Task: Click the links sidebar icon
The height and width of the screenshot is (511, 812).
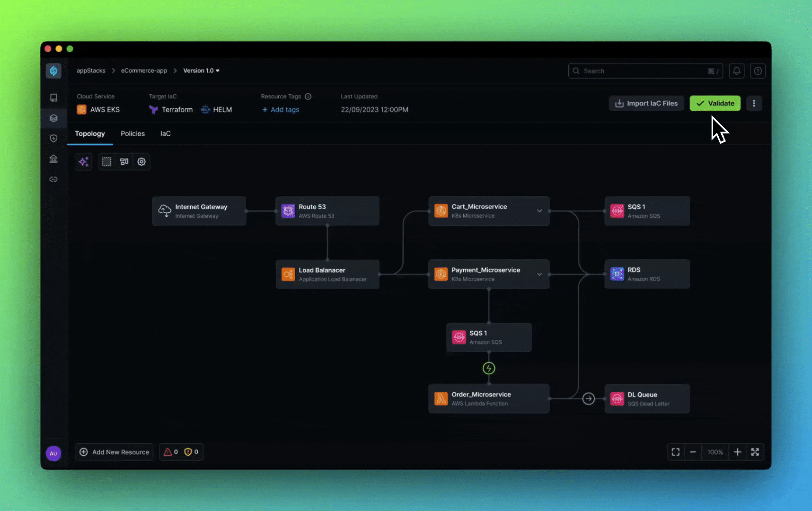Action: [53, 179]
